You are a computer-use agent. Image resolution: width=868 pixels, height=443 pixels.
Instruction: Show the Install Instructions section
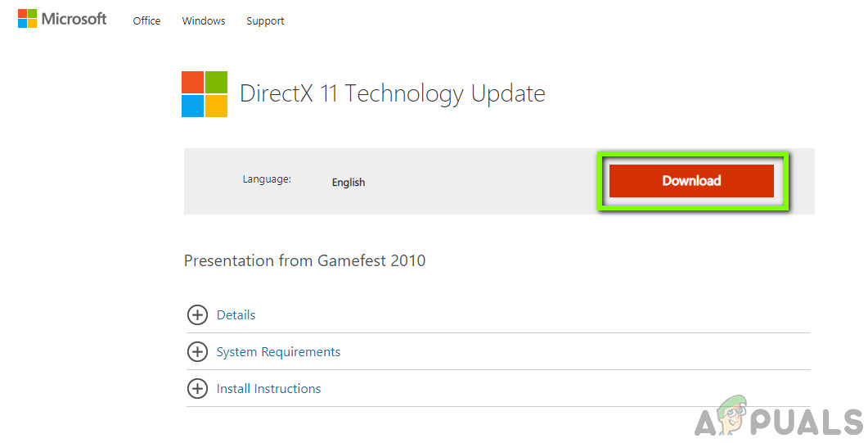click(268, 389)
